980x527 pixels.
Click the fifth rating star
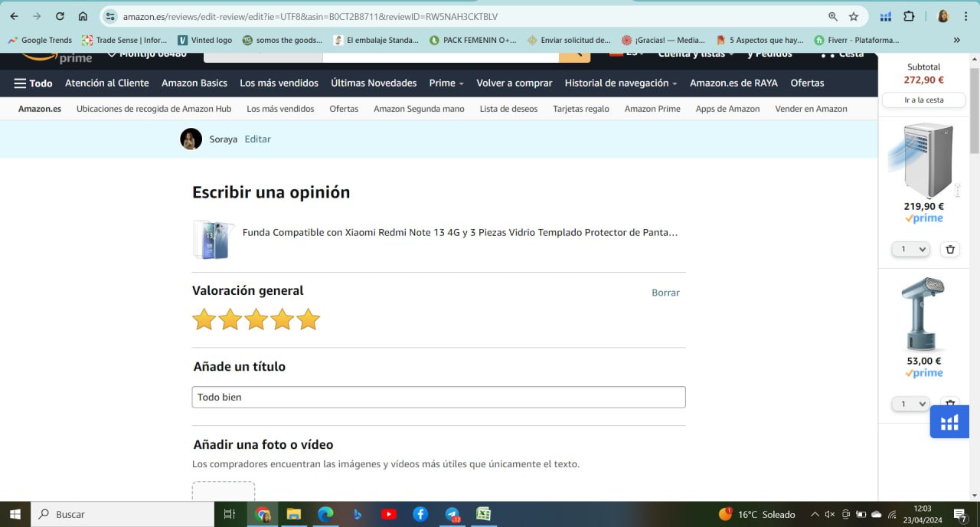coord(308,319)
